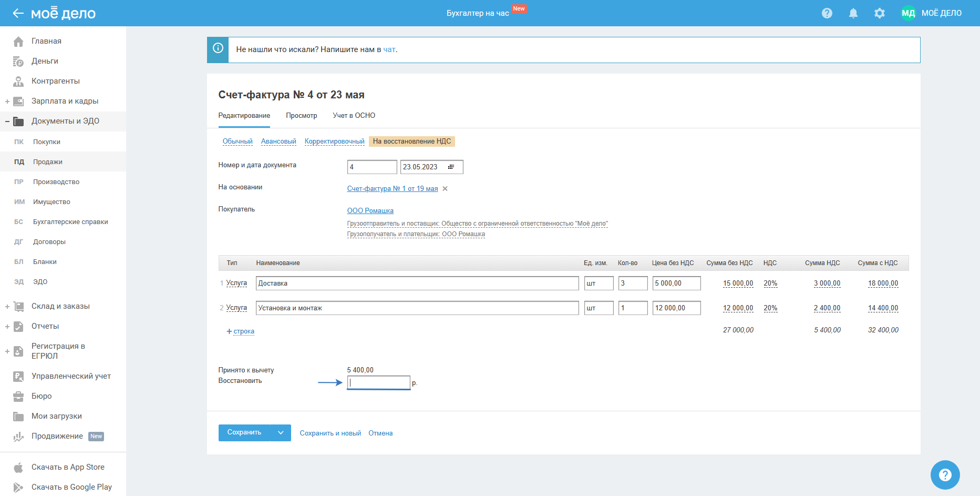Image resolution: width=980 pixels, height=496 pixels.
Task: Click Сохранить и новый link
Action: [x=330, y=433]
